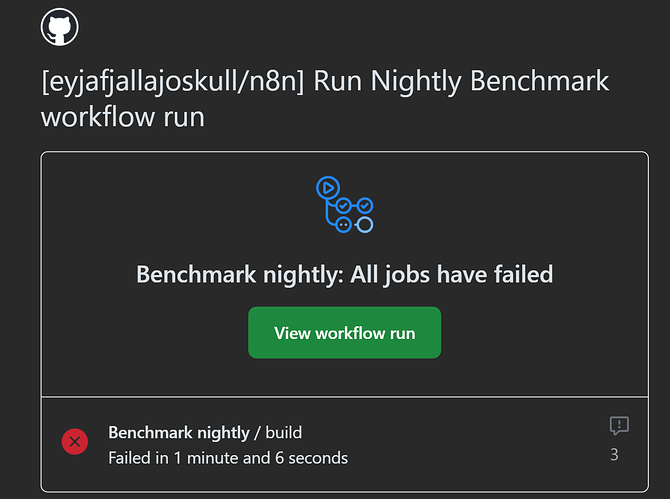Click the play circle in workflow graphic

[x=328, y=188]
